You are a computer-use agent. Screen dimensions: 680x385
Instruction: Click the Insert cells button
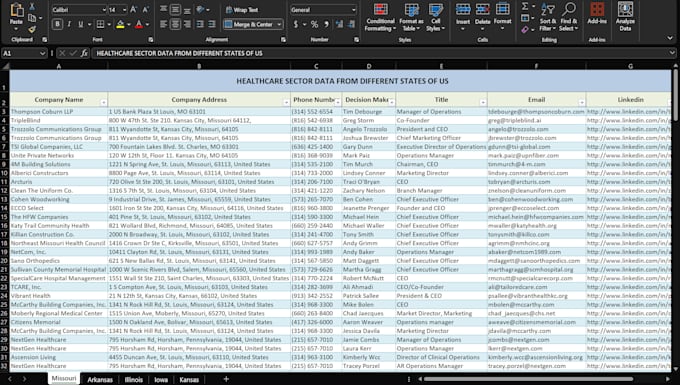463,16
